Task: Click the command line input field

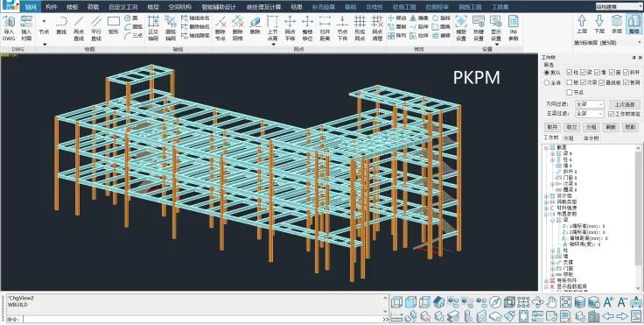Action: [202, 319]
